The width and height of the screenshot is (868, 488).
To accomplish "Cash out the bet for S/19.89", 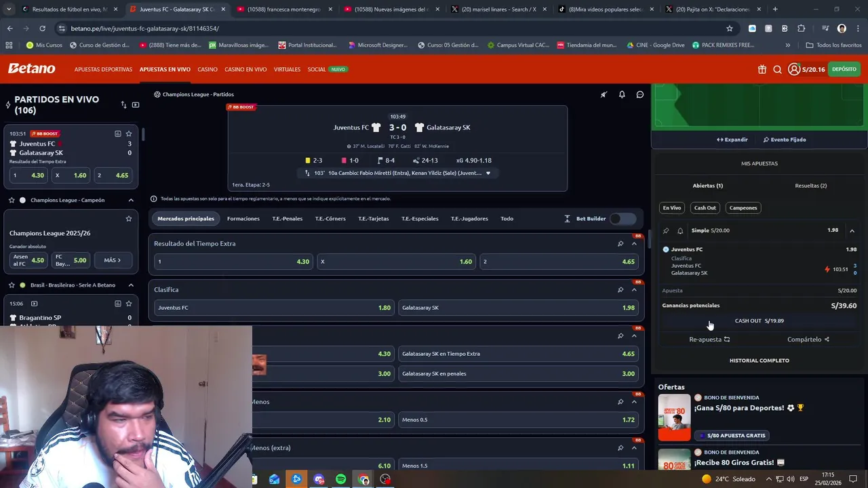I will click(759, 321).
